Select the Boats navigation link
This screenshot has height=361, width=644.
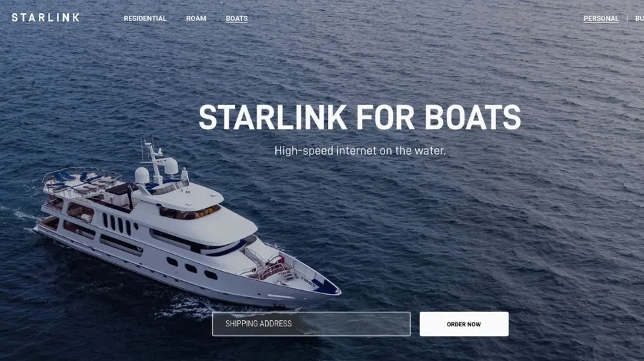click(x=237, y=18)
